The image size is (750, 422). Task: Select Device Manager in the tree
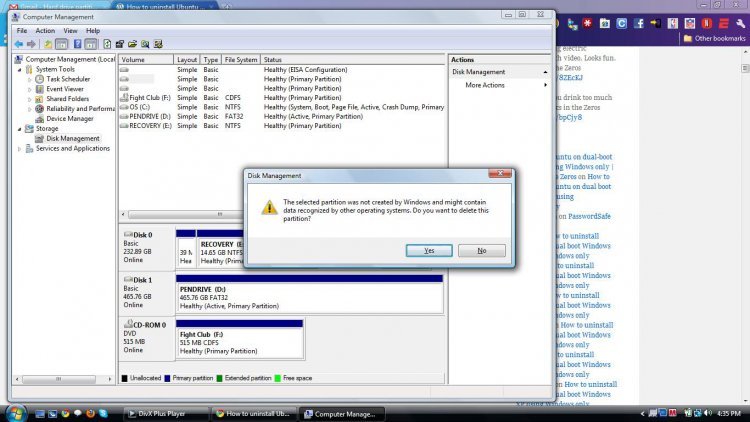(x=70, y=119)
